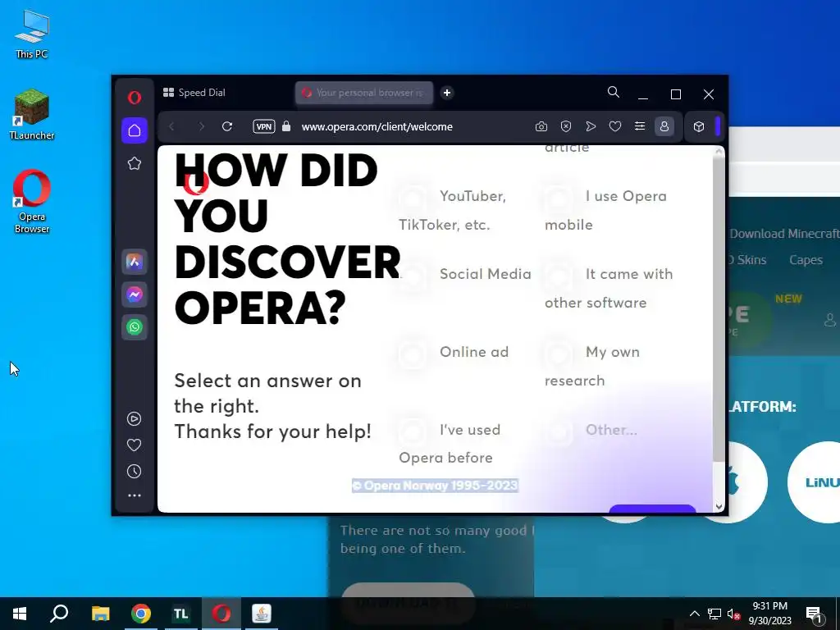Open Bookmarks star in Opera sidebar

[135, 163]
